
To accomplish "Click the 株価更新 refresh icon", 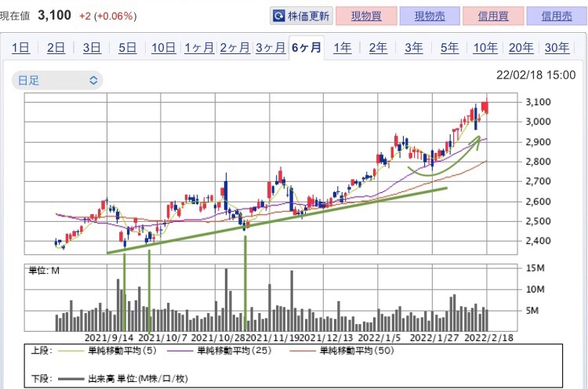I will (278, 16).
